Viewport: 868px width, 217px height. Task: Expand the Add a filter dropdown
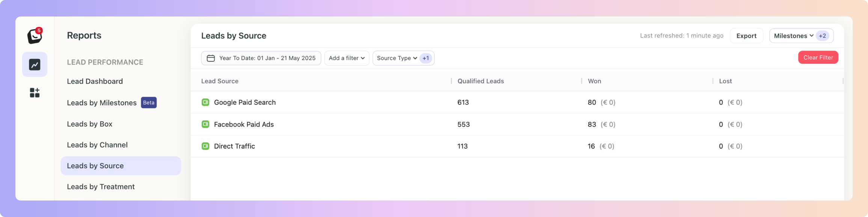pos(347,58)
